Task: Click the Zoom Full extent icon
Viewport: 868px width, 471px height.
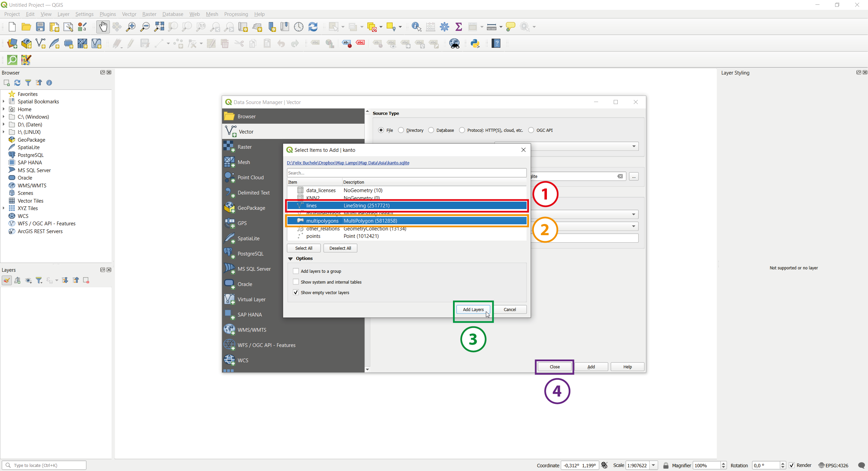Action: [159, 27]
